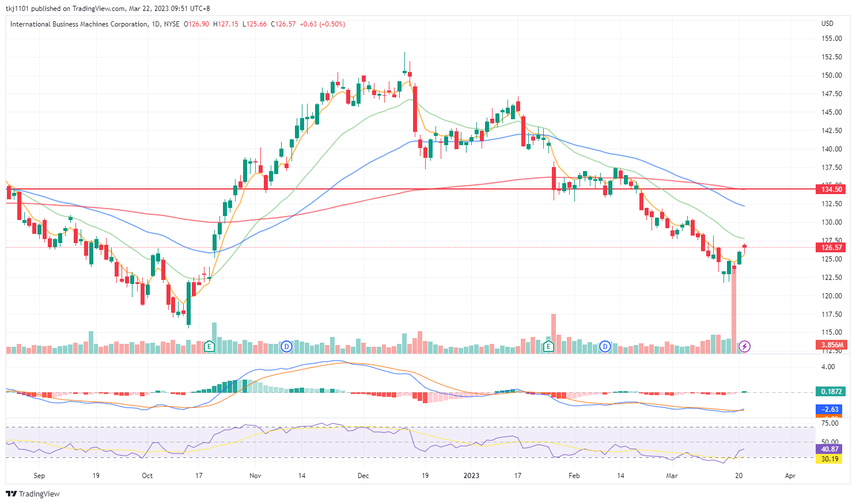Viewport: 856px width, 504px height.
Task: Click the Sep label on time axis
Action: click(39, 476)
